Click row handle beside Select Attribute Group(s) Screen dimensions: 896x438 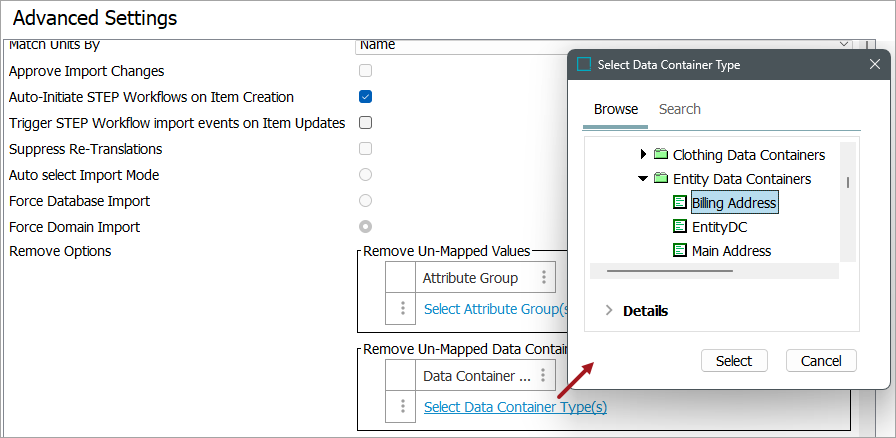403,309
